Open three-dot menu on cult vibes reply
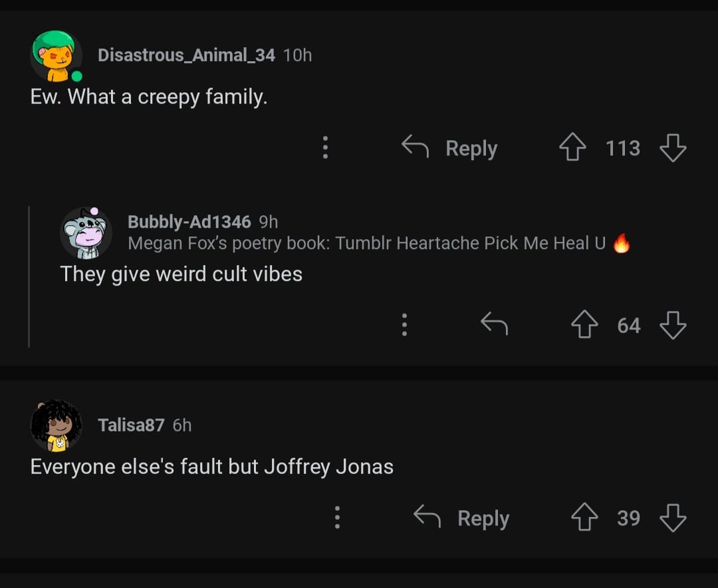This screenshot has height=588, width=718. [x=404, y=325]
